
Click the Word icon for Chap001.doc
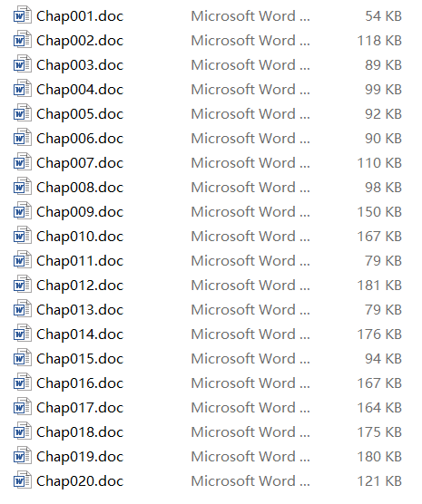pos(23,15)
